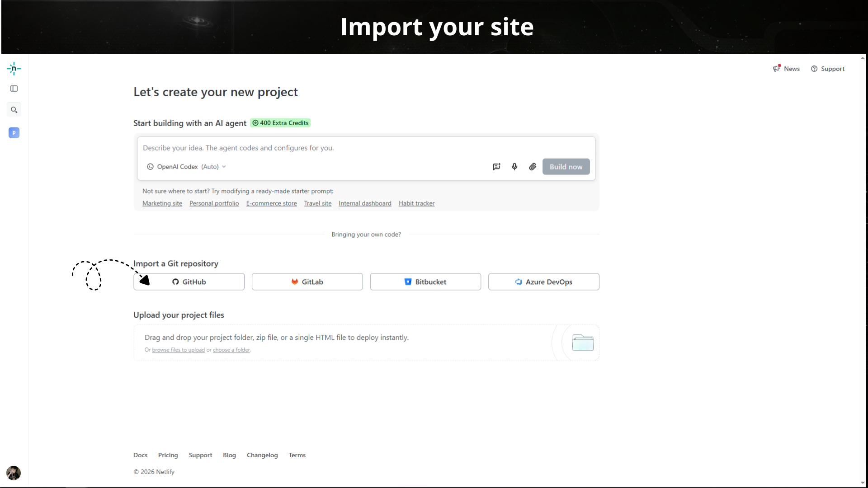Open the user avatar at bottom left

pos(14,473)
